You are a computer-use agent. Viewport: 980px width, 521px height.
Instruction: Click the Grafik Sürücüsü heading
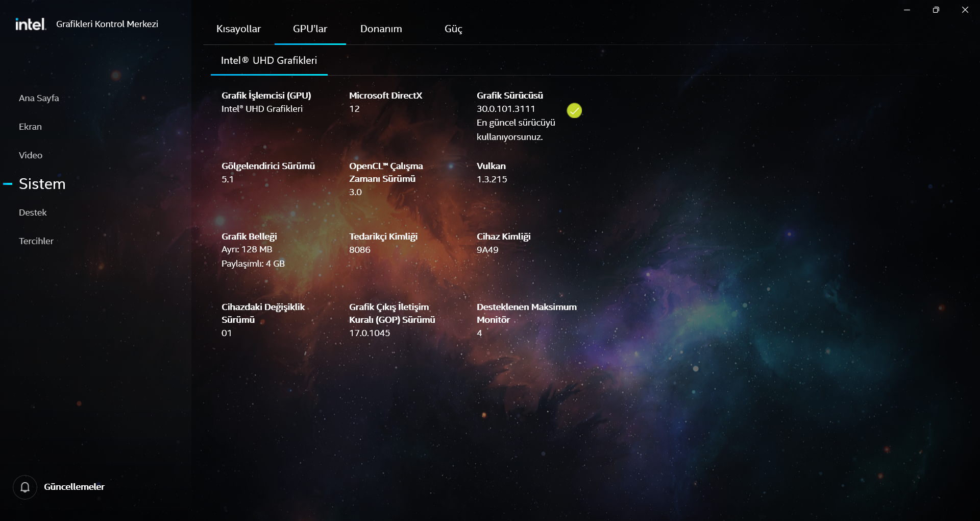click(x=510, y=96)
